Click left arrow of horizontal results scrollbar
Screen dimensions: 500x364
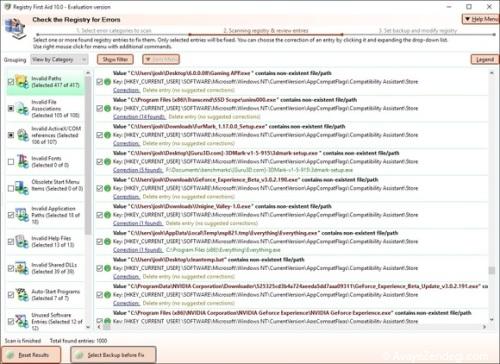[99, 327]
